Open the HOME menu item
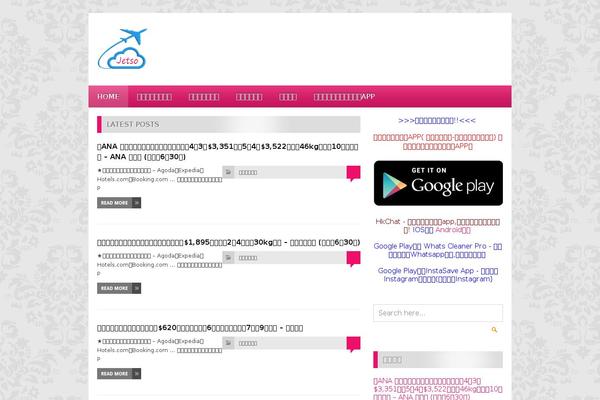This screenshot has width=600, height=400. click(108, 96)
